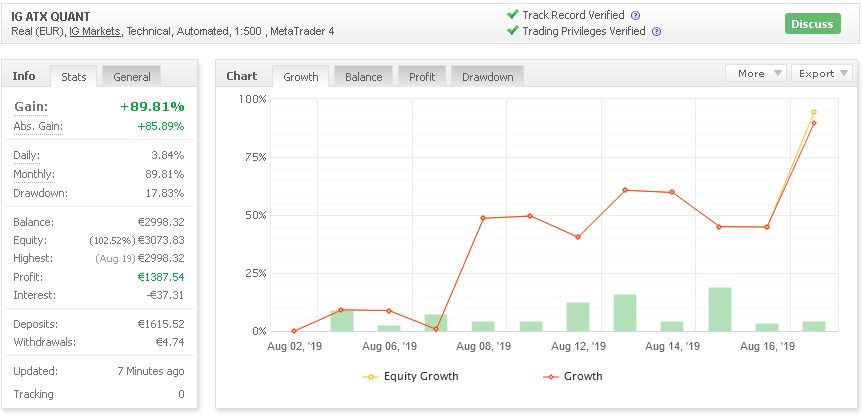The image size is (863, 415).
Task: Open the General tab
Action: [132, 77]
